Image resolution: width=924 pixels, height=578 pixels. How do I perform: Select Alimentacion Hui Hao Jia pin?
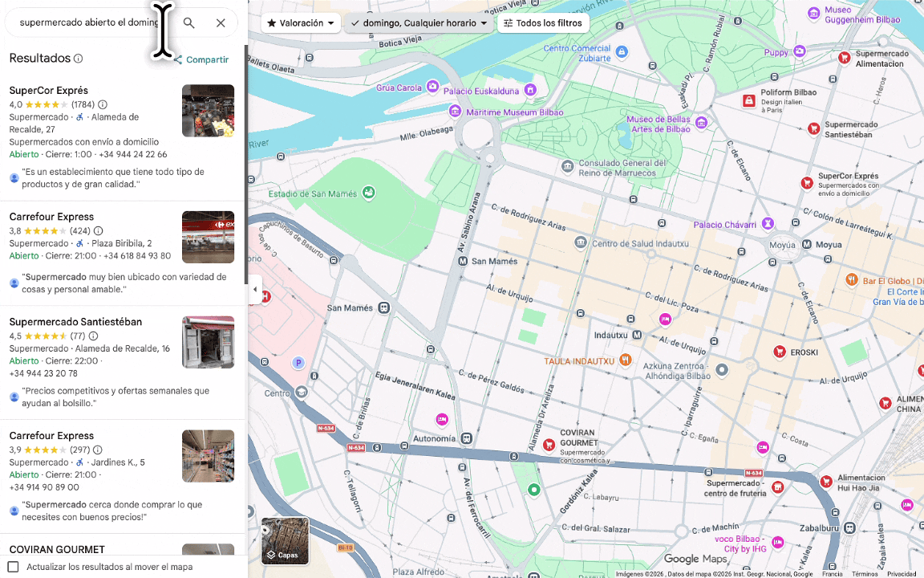coord(826,482)
